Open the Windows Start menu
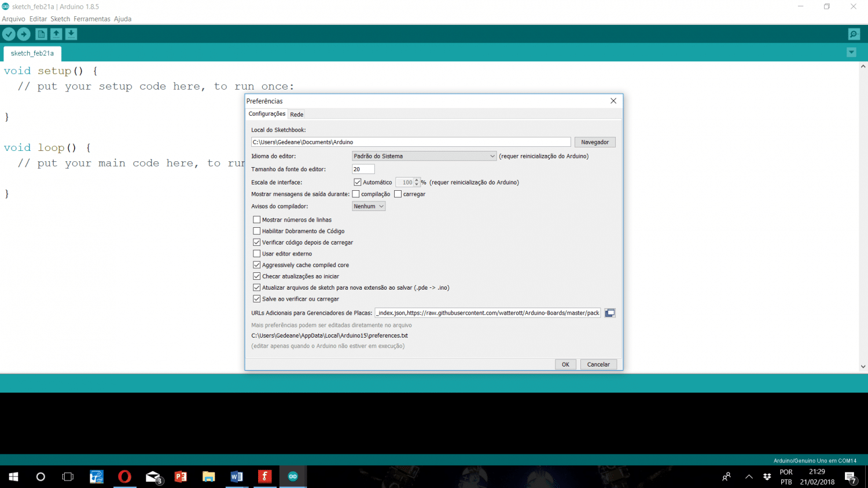868x488 pixels. tap(13, 477)
